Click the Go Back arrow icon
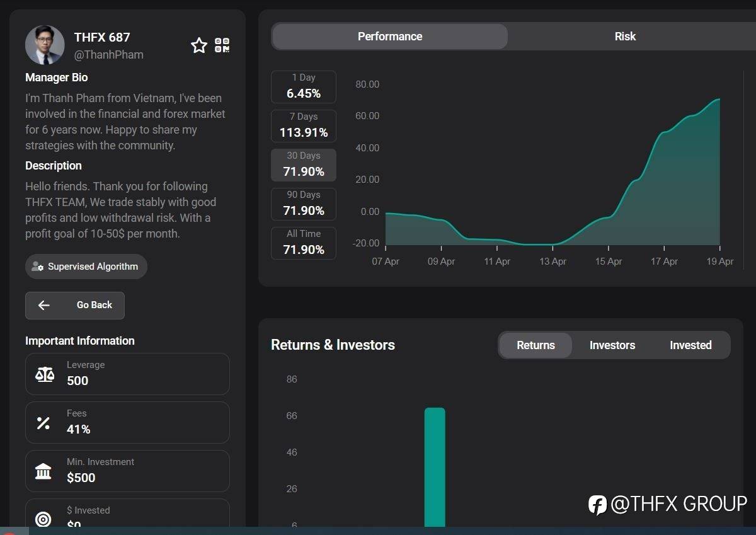The height and width of the screenshot is (535, 756). 44,306
